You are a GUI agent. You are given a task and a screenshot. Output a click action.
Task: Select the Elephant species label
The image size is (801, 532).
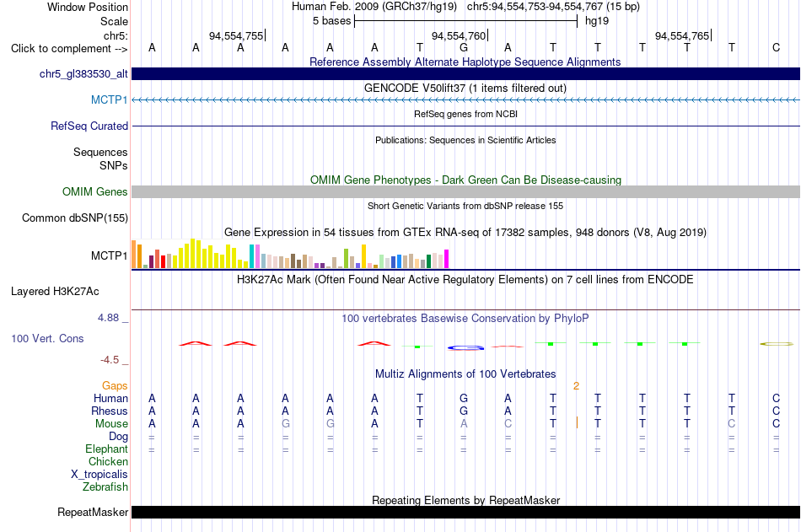click(106, 449)
